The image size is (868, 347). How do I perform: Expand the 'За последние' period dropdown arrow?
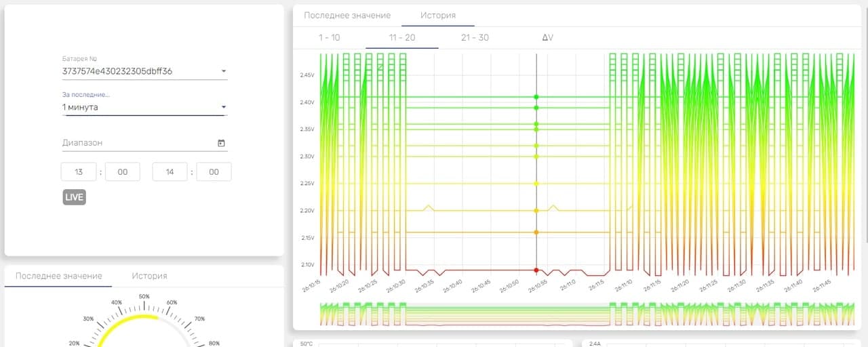(x=224, y=107)
